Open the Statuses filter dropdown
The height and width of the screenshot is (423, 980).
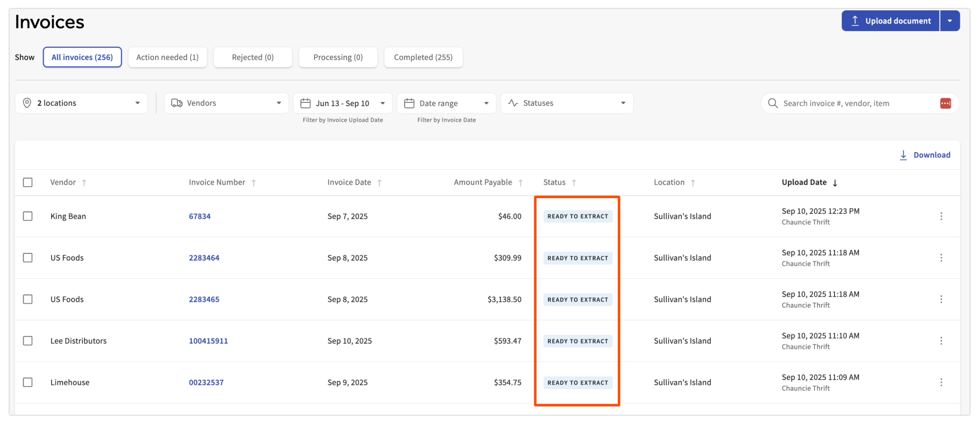tap(567, 103)
